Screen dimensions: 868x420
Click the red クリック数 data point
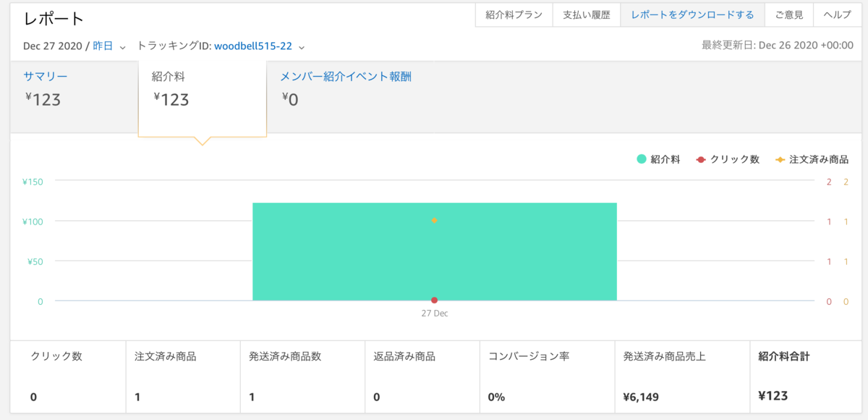(434, 300)
